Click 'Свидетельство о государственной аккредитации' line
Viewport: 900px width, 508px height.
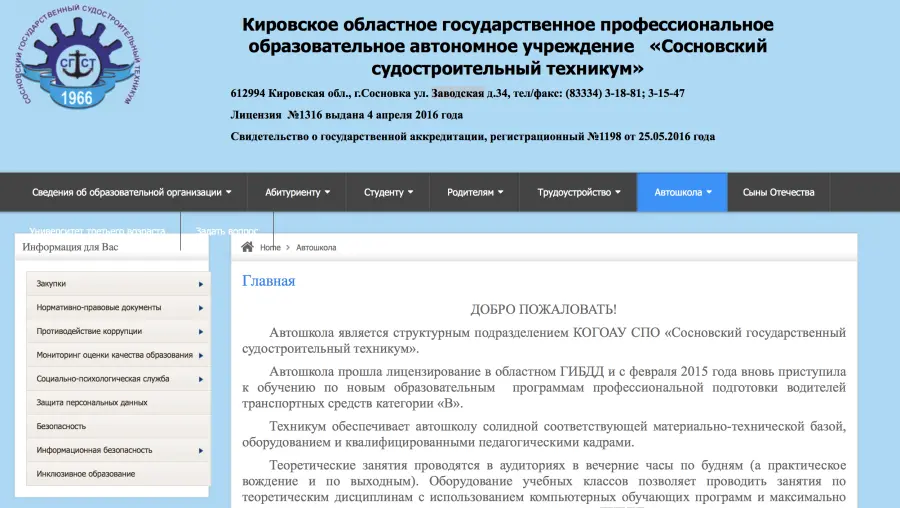click(x=473, y=137)
